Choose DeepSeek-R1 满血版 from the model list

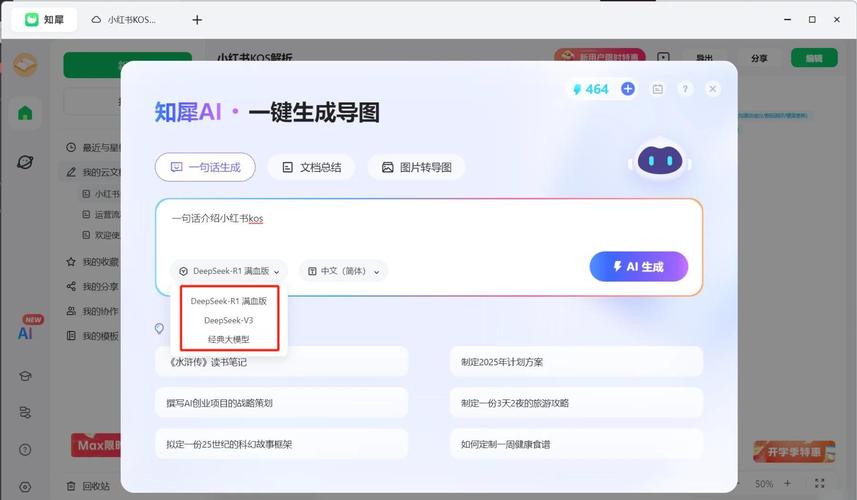(228, 301)
